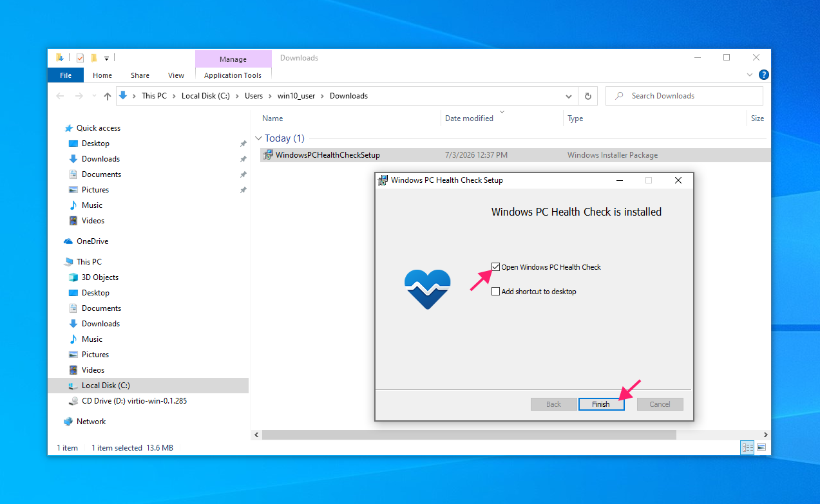Open Documents under This PC
820x504 pixels.
(x=101, y=308)
